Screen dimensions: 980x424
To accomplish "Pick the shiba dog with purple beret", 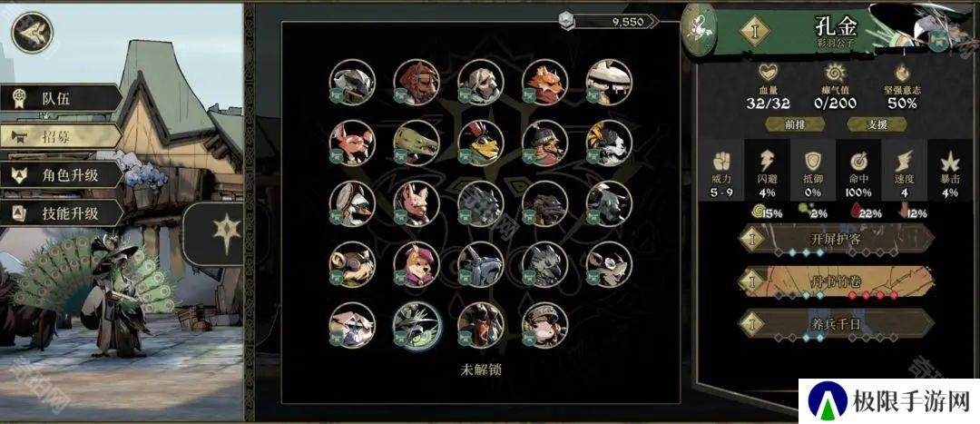I will click(416, 264).
